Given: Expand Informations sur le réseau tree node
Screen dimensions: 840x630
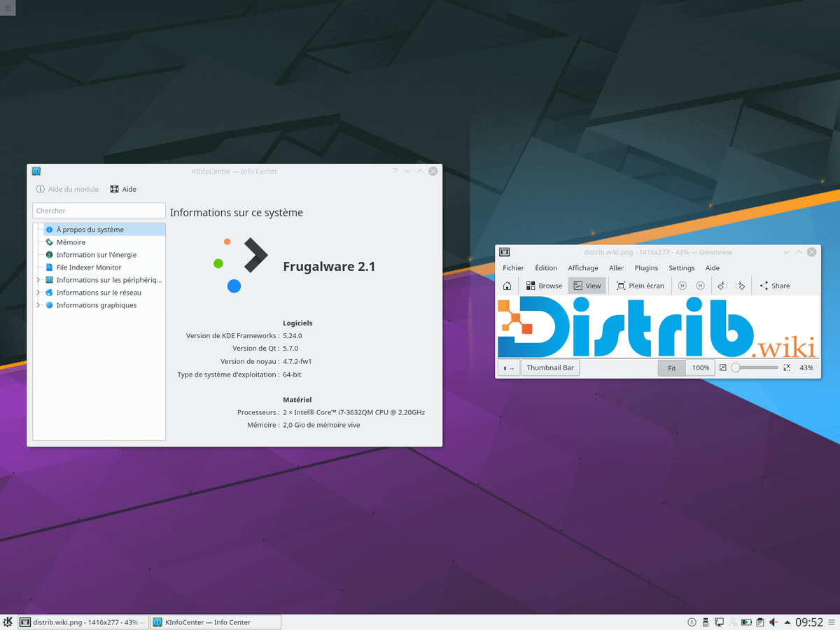Looking at the screenshot, I should (38, 293).
